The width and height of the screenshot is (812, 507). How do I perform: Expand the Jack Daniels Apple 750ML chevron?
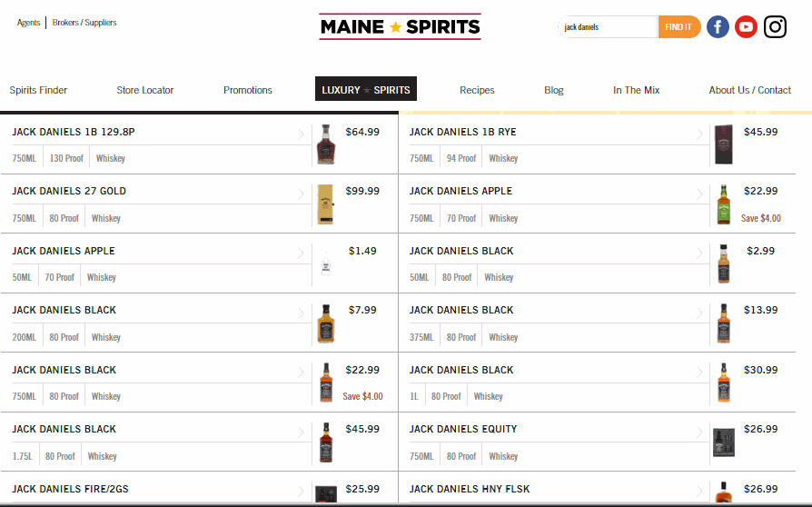point(699,194)
